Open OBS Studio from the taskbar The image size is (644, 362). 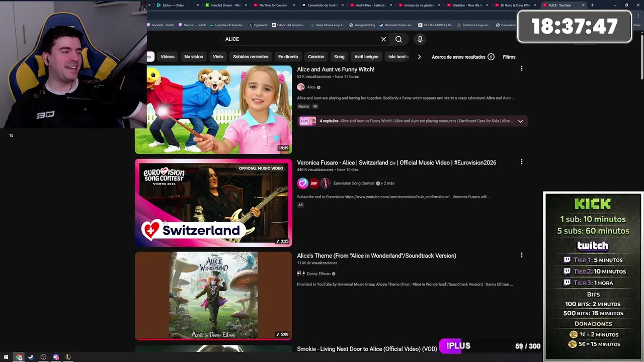coord(43,357)
